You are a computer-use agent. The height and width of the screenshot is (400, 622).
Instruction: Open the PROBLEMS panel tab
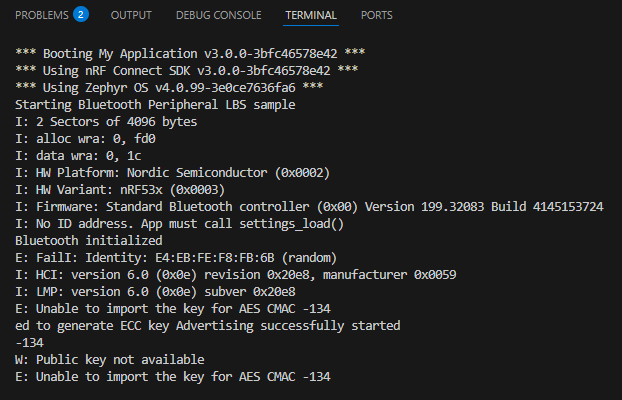[42, 15]
